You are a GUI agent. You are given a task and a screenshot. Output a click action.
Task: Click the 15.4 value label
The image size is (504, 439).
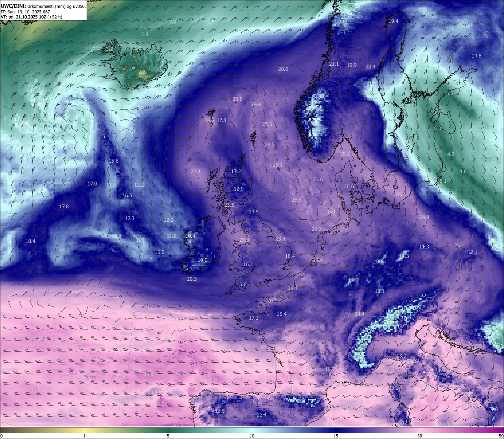282,314
